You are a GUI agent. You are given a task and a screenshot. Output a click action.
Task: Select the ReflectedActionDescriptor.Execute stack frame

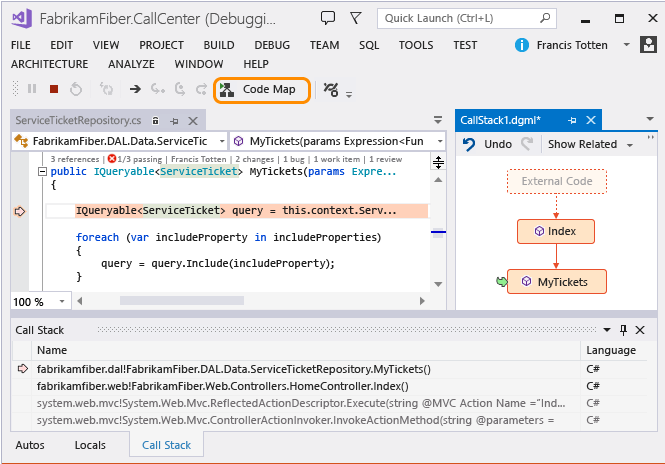click(x=331, y=403)
